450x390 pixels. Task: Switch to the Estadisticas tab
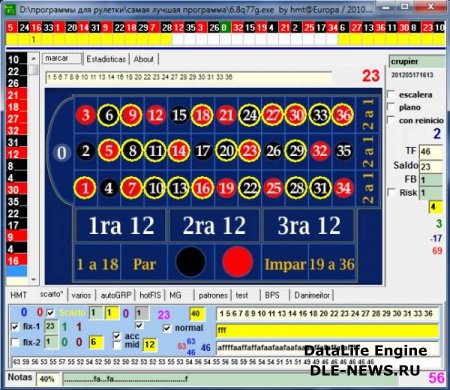click(x=106, y=59)
